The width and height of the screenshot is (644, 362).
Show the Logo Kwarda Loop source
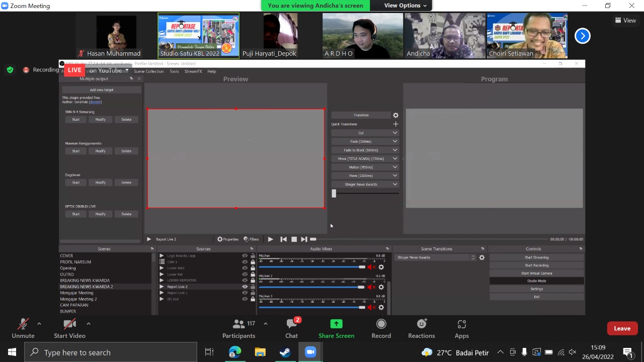tap(245, 256)
